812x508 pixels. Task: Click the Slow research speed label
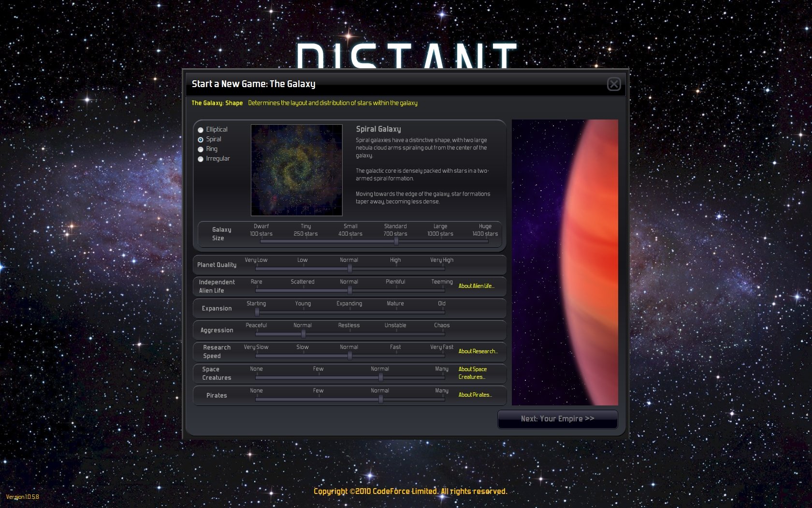[x=303, y=347]
